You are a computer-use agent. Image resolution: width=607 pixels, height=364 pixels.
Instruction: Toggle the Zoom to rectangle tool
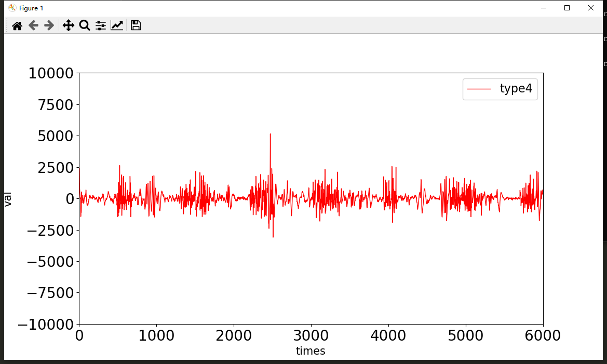(x=84, y=25)
